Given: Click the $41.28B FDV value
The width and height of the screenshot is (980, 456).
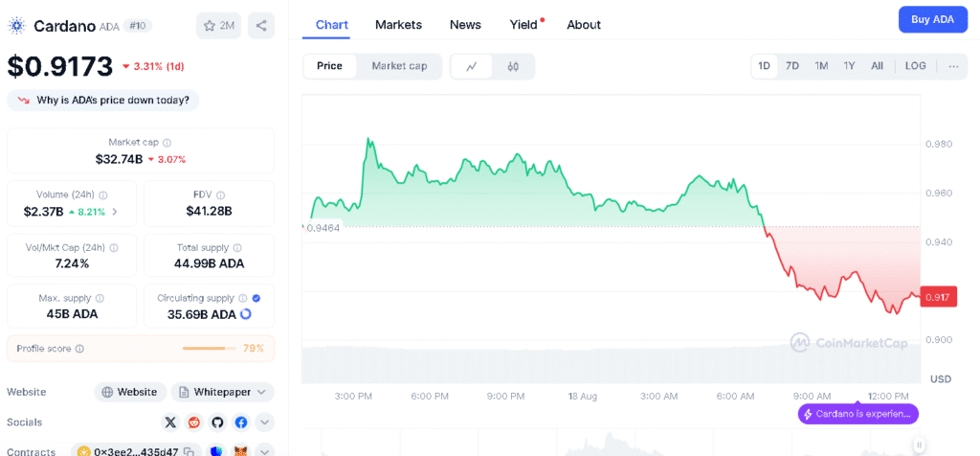Looking at the screenshot, I should click(x=209, y=212).
